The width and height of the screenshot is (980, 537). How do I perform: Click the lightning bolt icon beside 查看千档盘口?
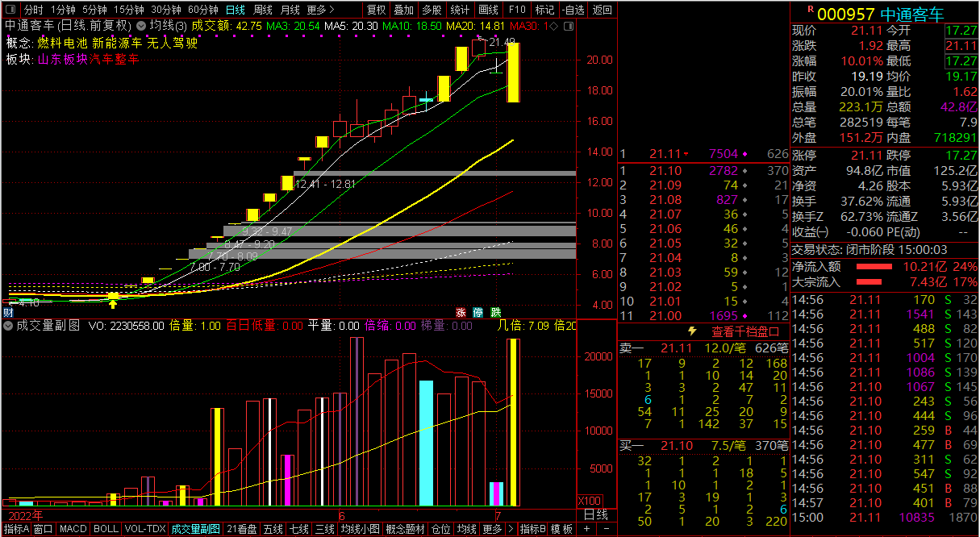point(691,331)
